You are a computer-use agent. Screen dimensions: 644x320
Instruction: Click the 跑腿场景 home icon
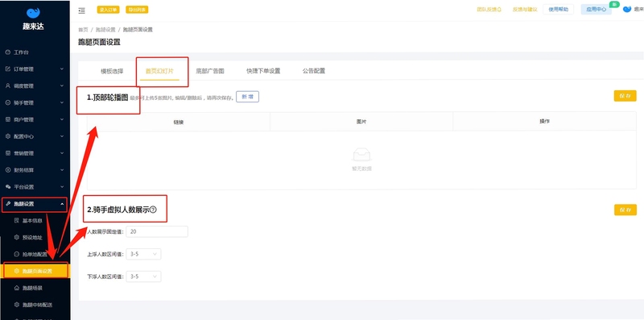click(17, 288)
